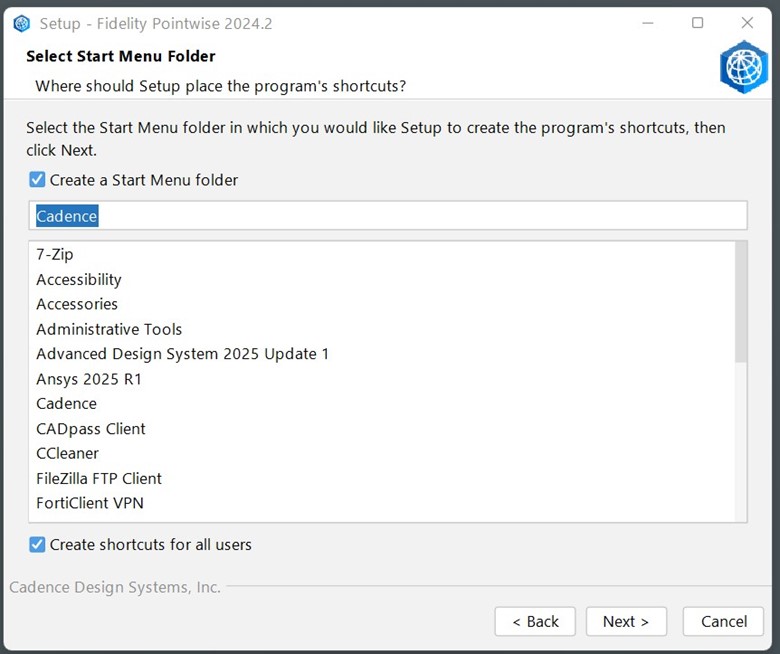The width and height of the screenshot is (780, 654).
Task: Maximize the Setup window
Action: [x=697, y=23]
